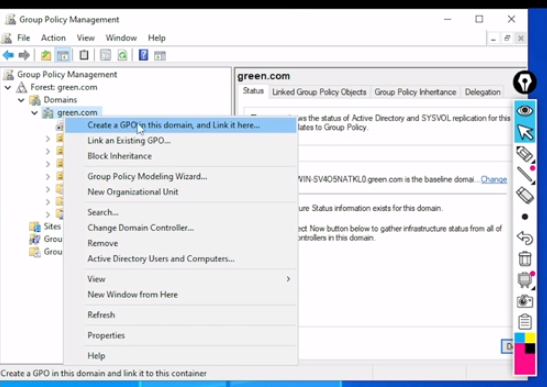The image size is (547, 387).
Task: Collapse the green.com domain node
Action: (34, 113)
